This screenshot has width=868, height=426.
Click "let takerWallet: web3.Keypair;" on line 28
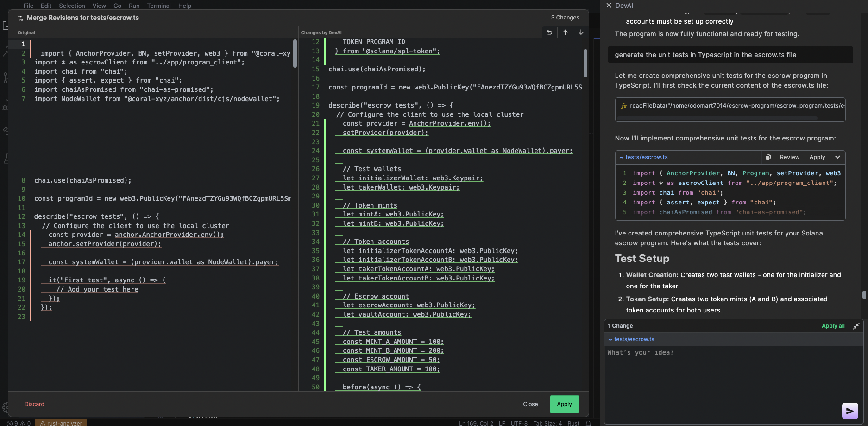[x=401, y=187]
